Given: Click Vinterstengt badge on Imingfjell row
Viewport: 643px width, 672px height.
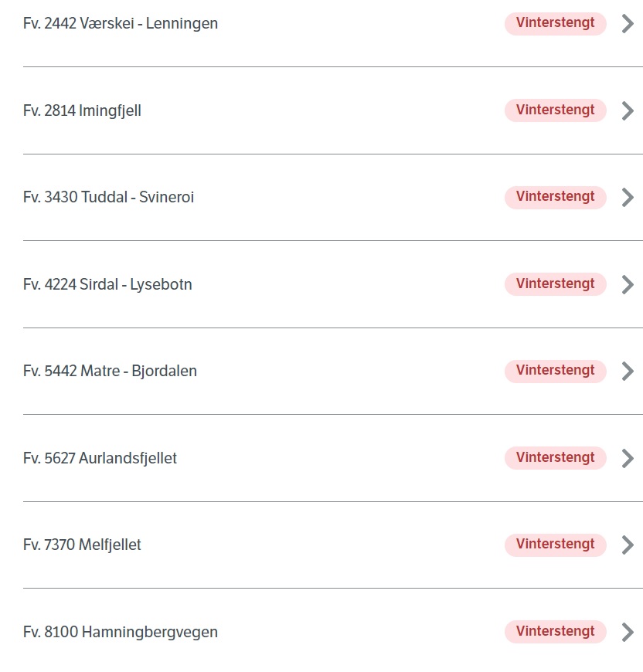Looking at the screenshot, I should point(556,110).
